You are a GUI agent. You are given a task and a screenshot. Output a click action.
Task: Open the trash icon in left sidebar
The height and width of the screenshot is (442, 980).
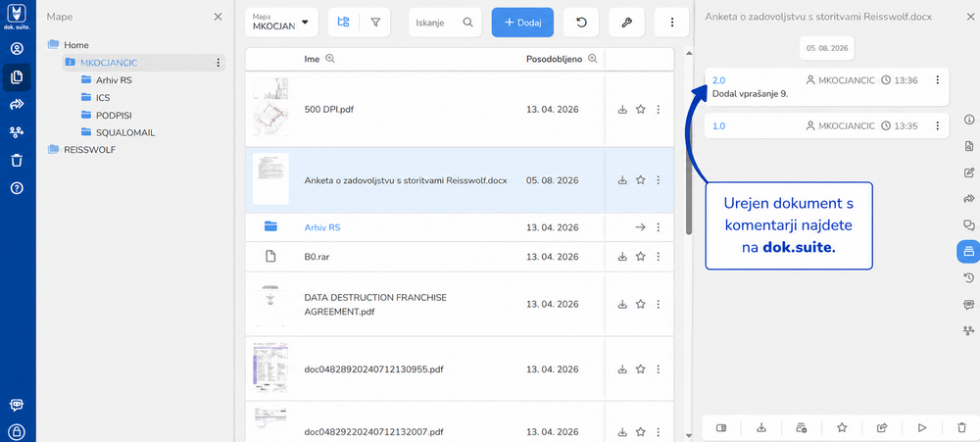17,161
